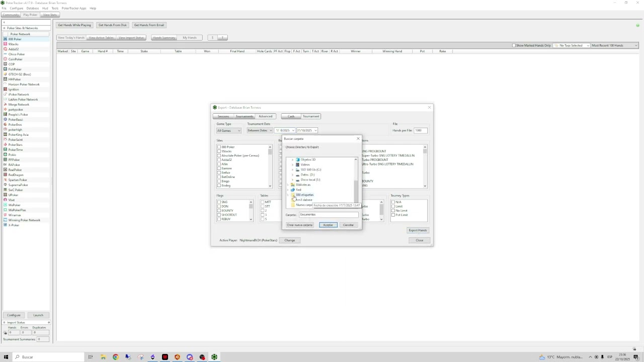
Task: Open the Game Type All Games dropdown
Action: [x=229, y=130]
